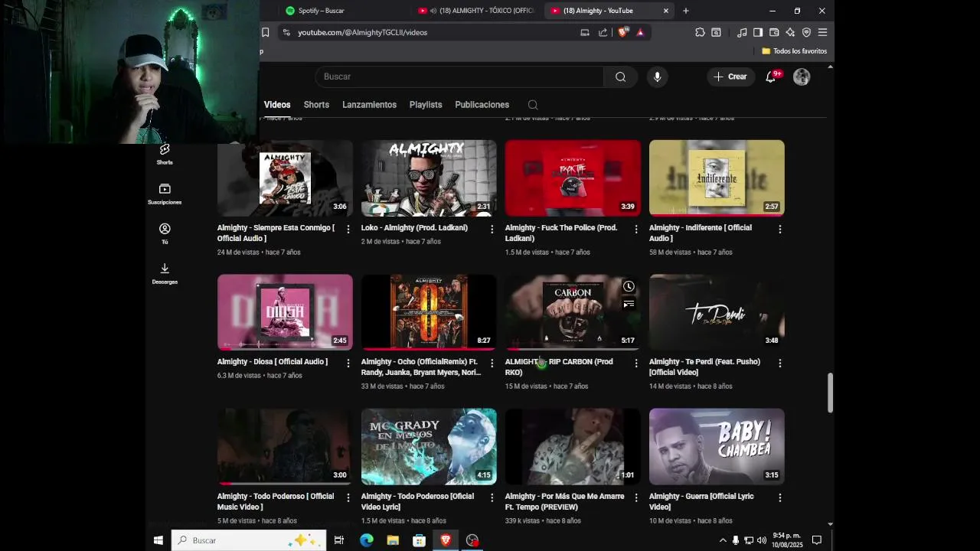Open Microsoft Edge from the taskbar

pyautogui.click(x=367, y=540)
